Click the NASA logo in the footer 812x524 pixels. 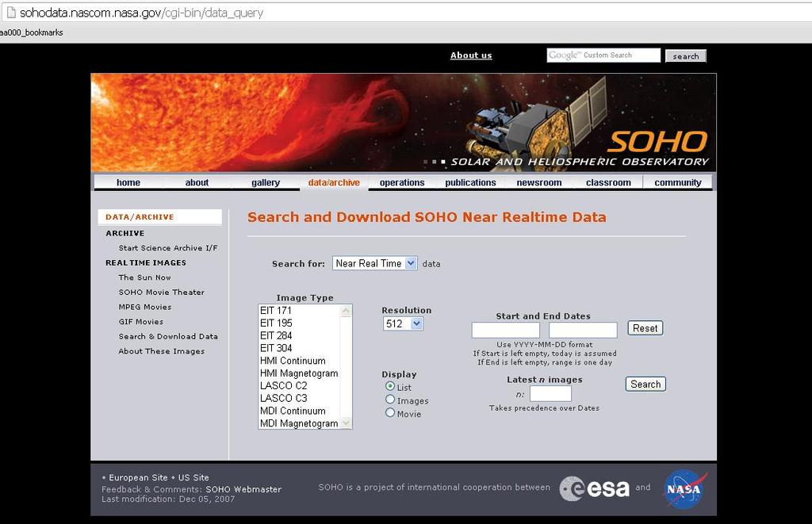pyautogui.click(x=684, y=489)
